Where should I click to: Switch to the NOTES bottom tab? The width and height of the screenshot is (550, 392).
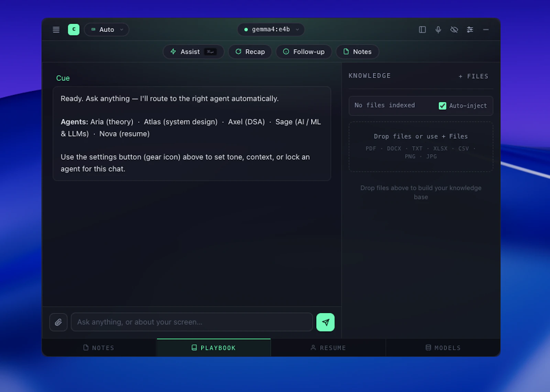[x=99, y=348]
